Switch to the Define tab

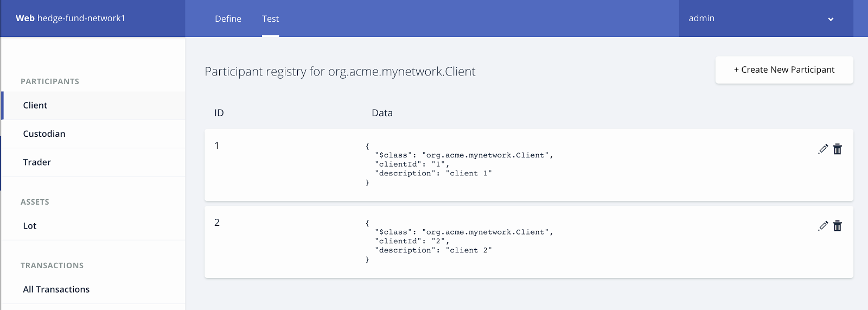[228, 18]
